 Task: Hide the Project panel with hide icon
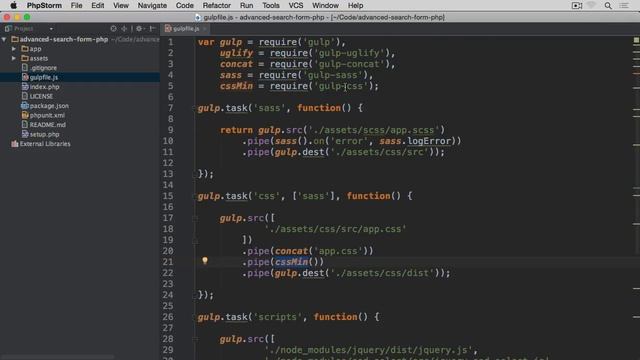coord(152,29)
